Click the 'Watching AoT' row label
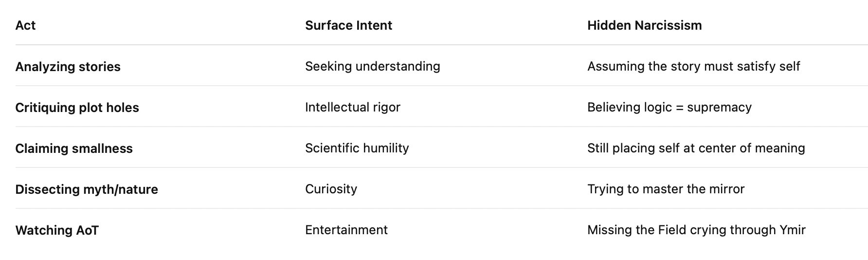Screen dimensions: 868x260 tap(57, 230)
